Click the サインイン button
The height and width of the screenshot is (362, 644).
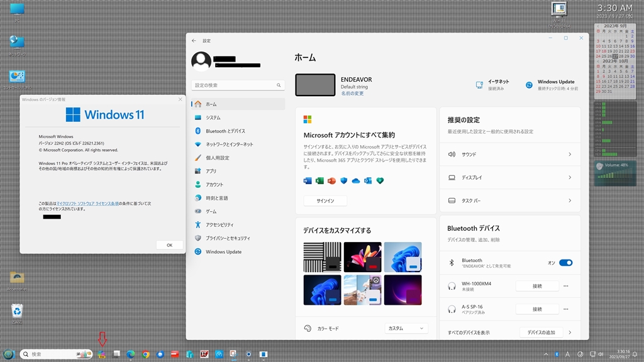(325, 201)
